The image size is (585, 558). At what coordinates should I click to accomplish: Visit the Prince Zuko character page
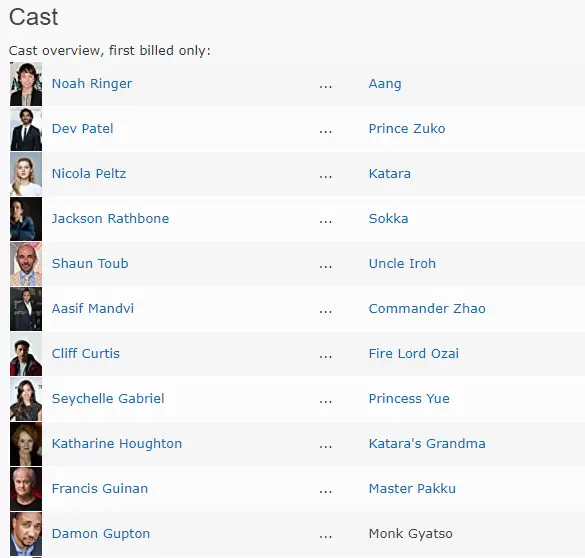pos(407,129)
